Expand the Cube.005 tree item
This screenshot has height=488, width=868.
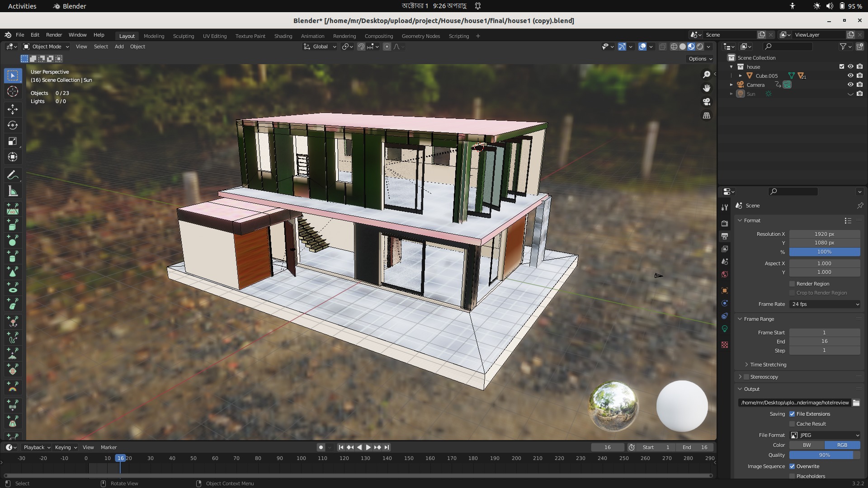click(741, 75)
